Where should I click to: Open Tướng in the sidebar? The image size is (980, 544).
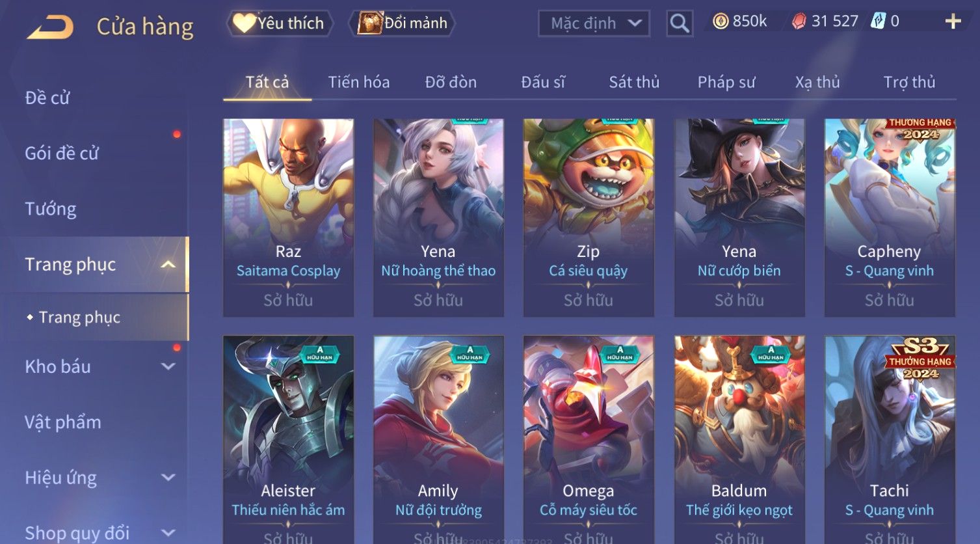point(51,209)
